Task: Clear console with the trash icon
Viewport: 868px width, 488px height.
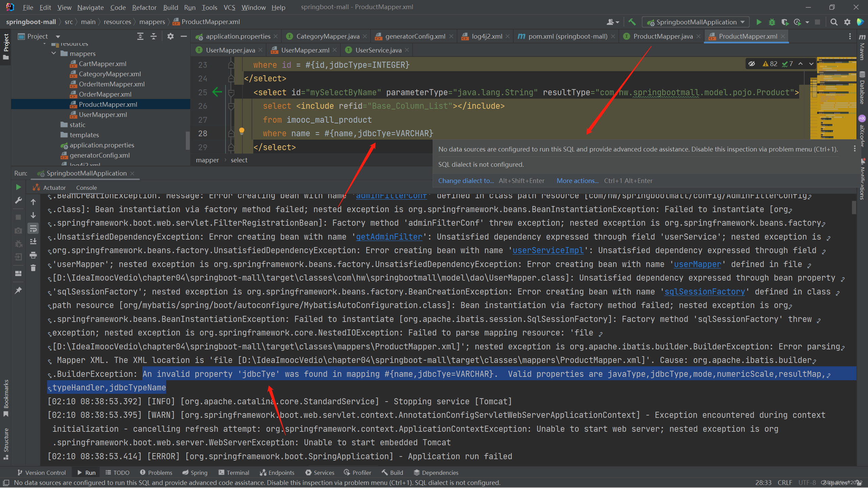Action: pyautogui.click(x=33, y=268)
